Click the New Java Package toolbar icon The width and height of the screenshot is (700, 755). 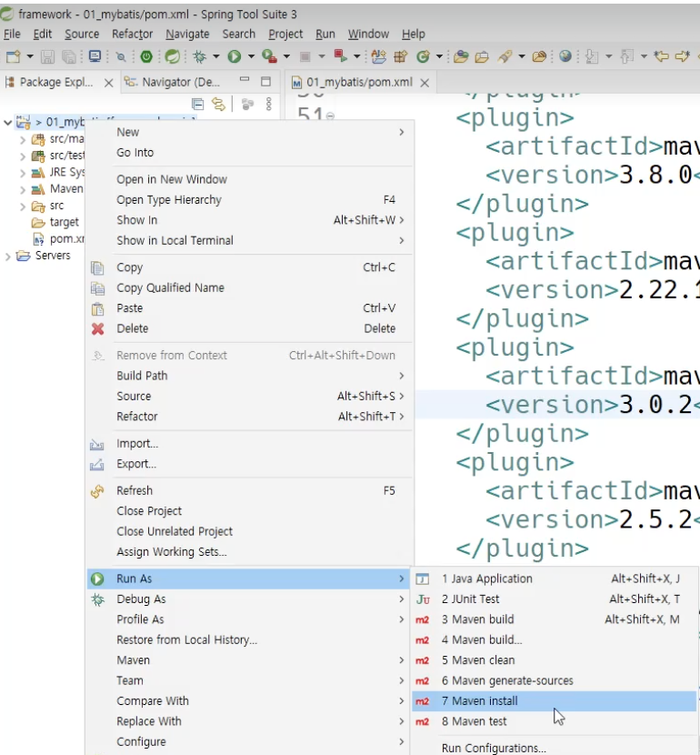pos(400,56)
